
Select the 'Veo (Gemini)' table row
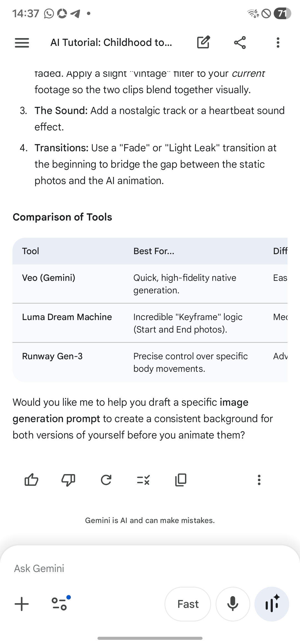[x=49, y=278]
